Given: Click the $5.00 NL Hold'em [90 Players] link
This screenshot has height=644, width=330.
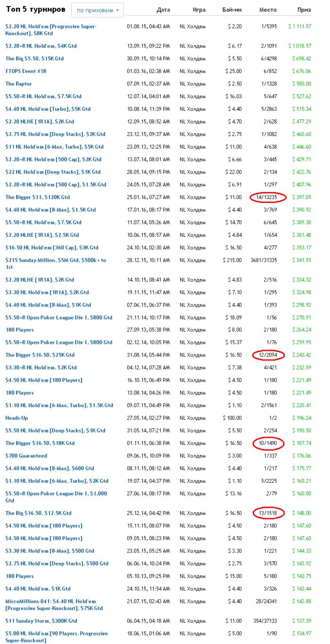Looking at the screenshot, I should pyautogui.click(x=56, y=634).
